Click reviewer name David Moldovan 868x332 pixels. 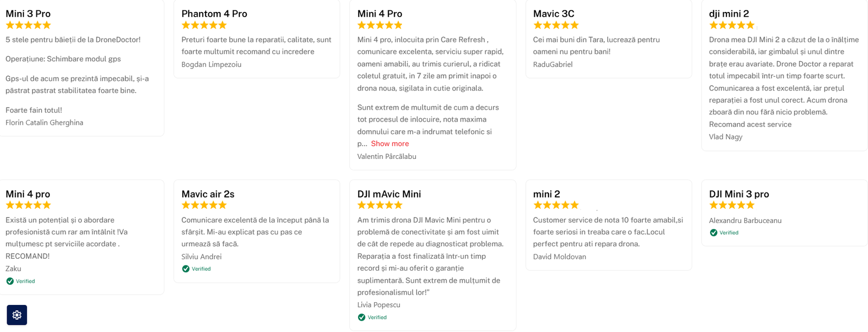(x=559, y=257)
